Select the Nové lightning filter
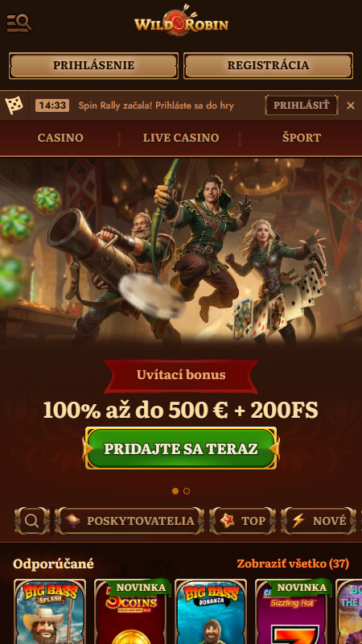This screenshot has height=644, width=362. point(319,521)
